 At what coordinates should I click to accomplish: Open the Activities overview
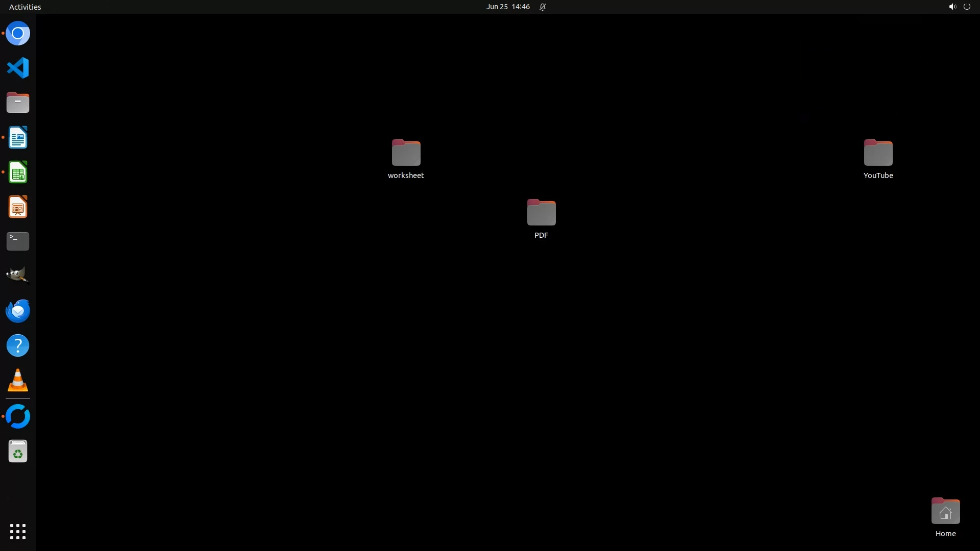click(x=25, y=7)
